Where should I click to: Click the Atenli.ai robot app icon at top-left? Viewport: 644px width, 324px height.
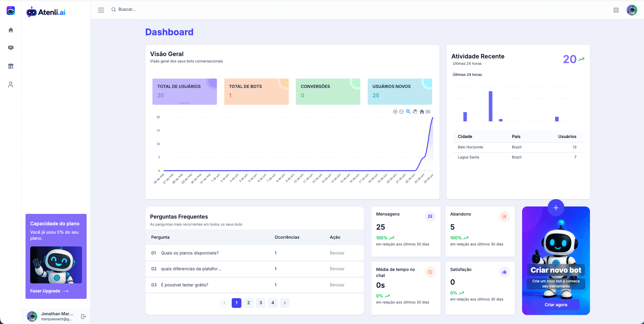click(11, 11)
